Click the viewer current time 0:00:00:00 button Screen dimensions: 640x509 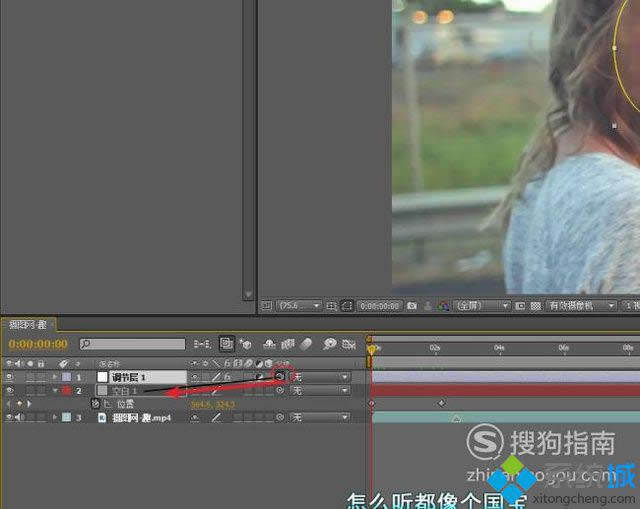click(380, 306)
